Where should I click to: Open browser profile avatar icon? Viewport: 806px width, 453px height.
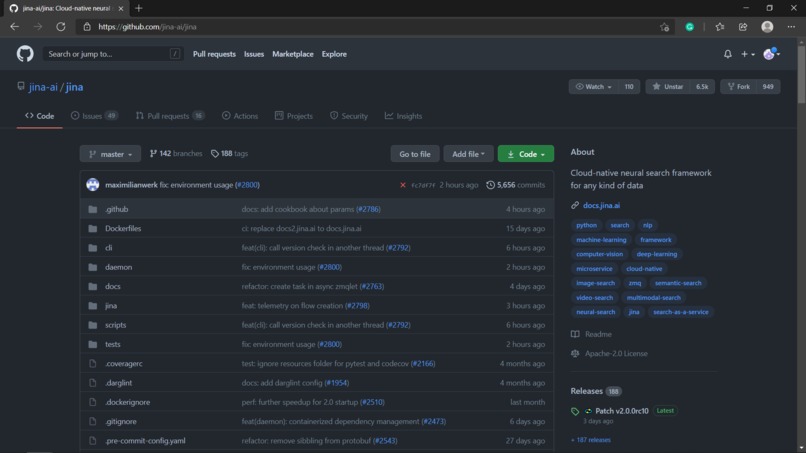click(767, 27)
